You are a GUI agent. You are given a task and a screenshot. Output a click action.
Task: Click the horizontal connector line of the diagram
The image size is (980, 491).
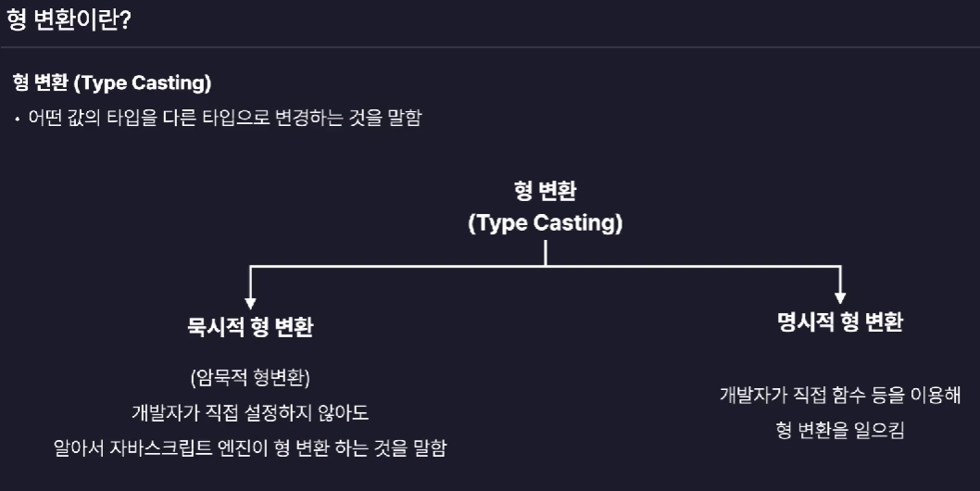click(x=545, y=267)
